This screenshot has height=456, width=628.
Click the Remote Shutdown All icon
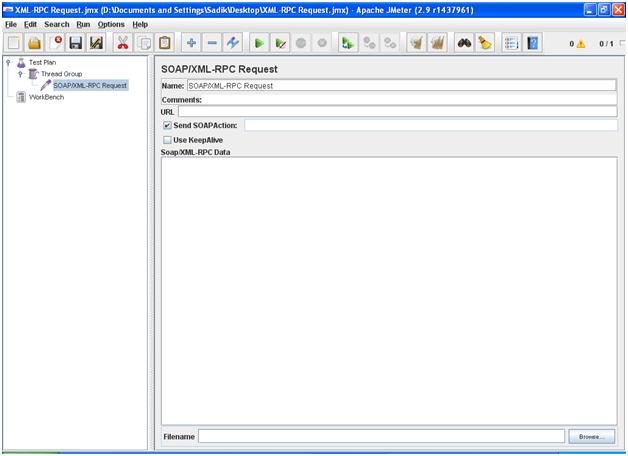390,43
